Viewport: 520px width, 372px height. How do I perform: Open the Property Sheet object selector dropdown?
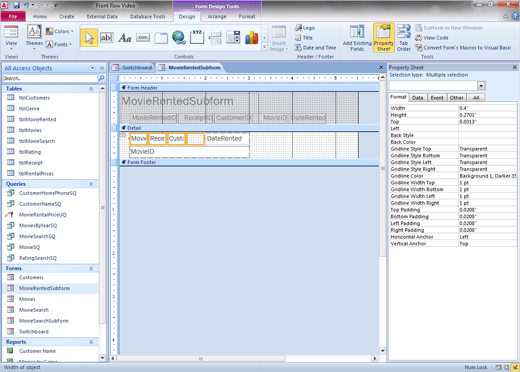481,86
